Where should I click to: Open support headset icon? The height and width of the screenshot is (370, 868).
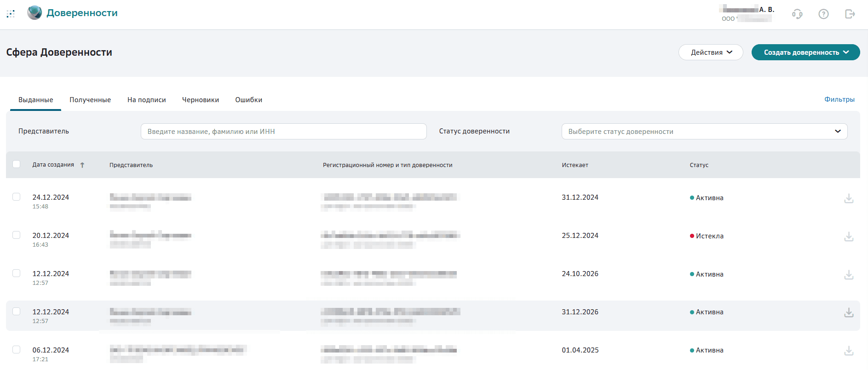797,14
